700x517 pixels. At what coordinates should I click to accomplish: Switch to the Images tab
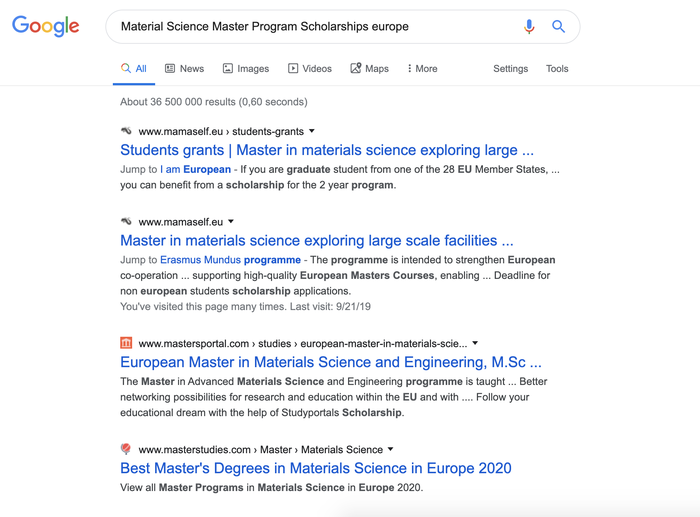[245, 69]
